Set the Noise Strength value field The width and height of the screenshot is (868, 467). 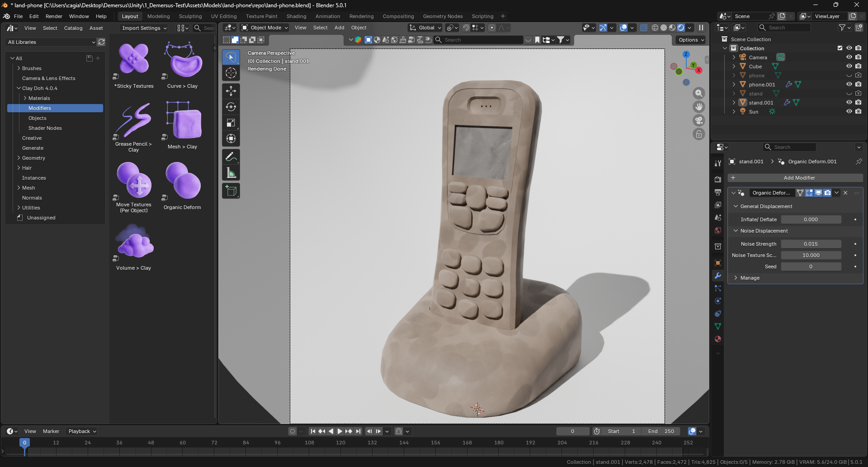point(811,243)
